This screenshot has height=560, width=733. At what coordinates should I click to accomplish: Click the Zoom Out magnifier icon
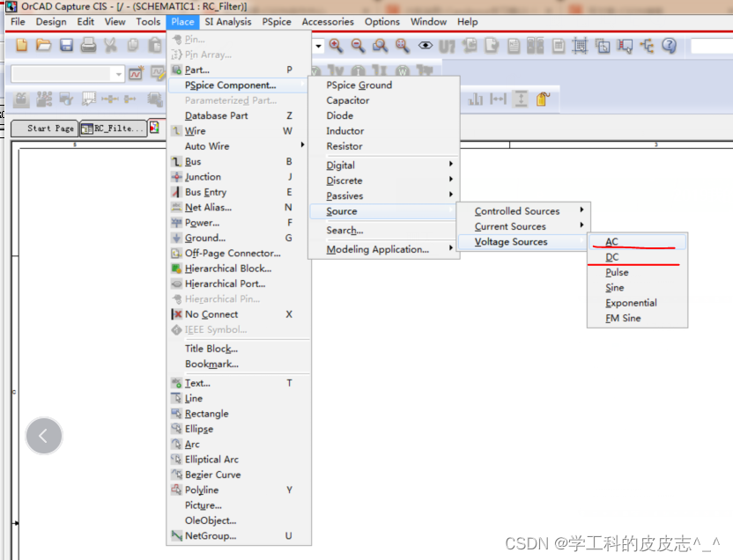pos(358,45)
